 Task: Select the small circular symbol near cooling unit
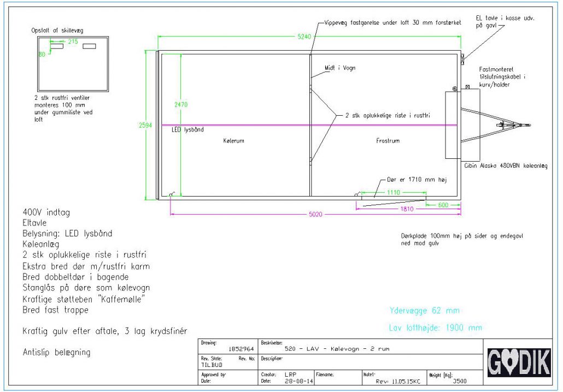tap(454, 88)
